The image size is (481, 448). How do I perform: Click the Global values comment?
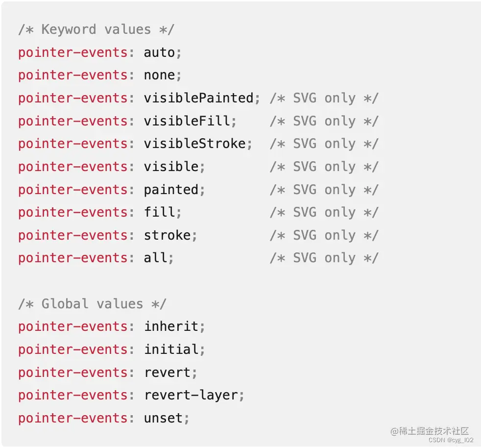coord(92,304)
